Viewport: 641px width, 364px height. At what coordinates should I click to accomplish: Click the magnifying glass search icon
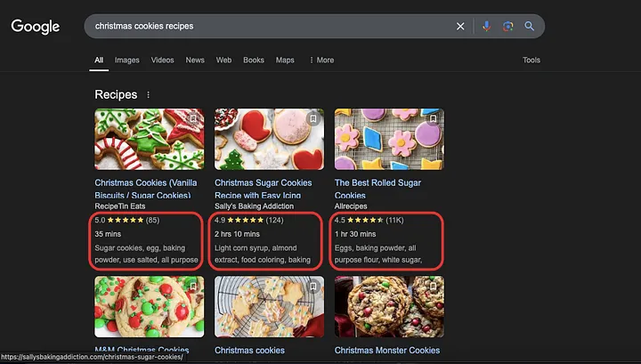tap(530, 26)
